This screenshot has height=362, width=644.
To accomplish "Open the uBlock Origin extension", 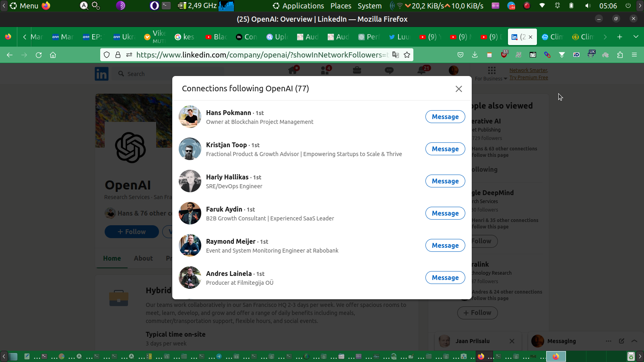I will tap(504, 54).
